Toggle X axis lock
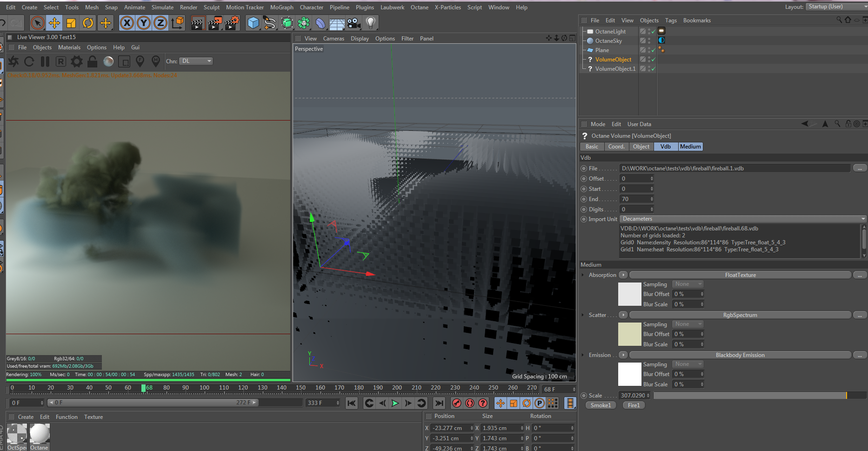The image size is (868, 451). click(127, 23)
